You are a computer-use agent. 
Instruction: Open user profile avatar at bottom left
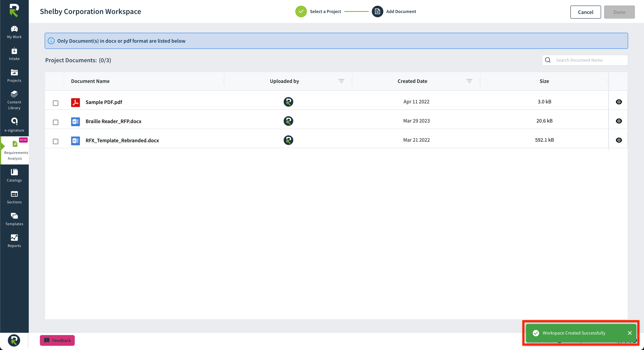click(14, 340)
